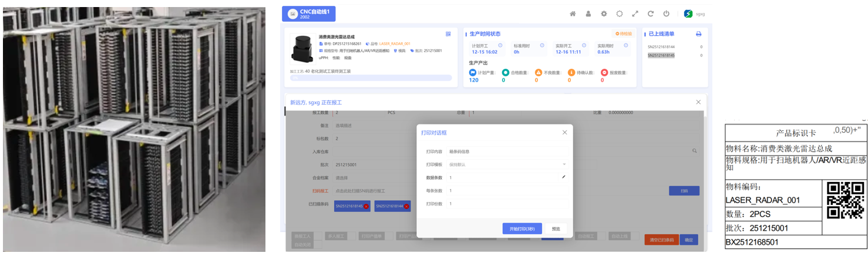Toggle fullscreen with the expand arrows icon
868x256 pixels.
635,14
